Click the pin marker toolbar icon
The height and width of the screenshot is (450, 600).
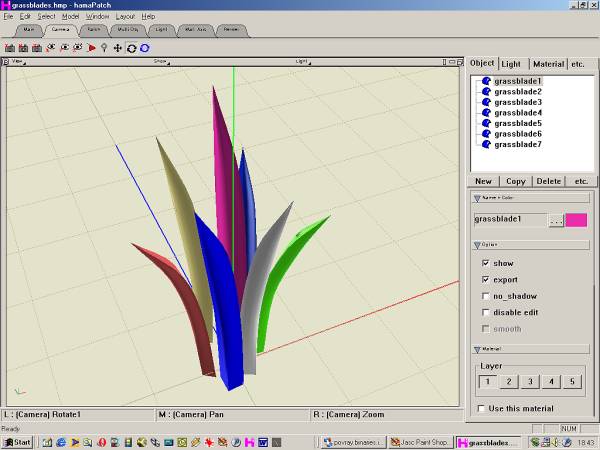pos(105,47)
